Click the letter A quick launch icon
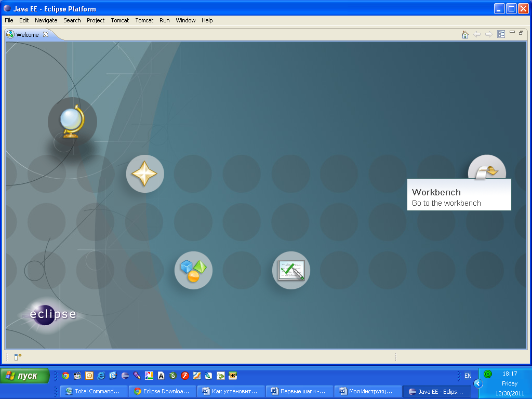Screen dimensions: 532x399 (x=161, y=376)
